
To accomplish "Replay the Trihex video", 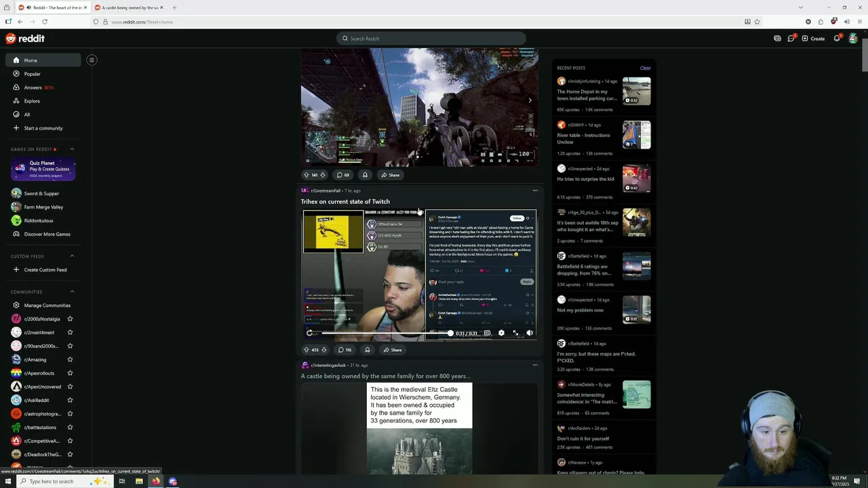I will point(310,333).
